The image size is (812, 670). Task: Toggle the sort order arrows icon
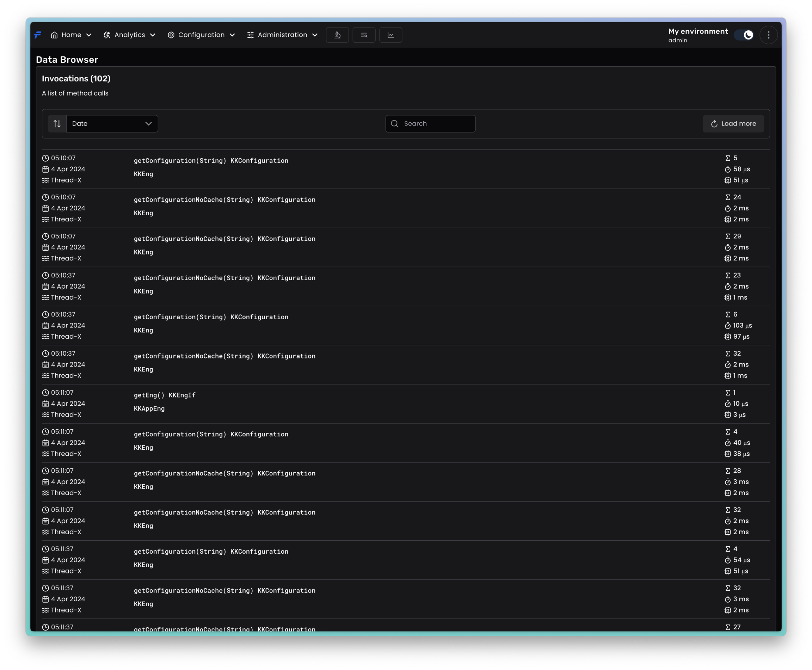click(x=57, y=123)
